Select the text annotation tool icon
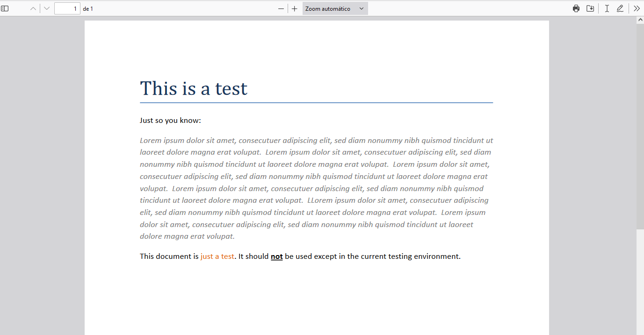The image size is (644, 335). tap(607, 8)
